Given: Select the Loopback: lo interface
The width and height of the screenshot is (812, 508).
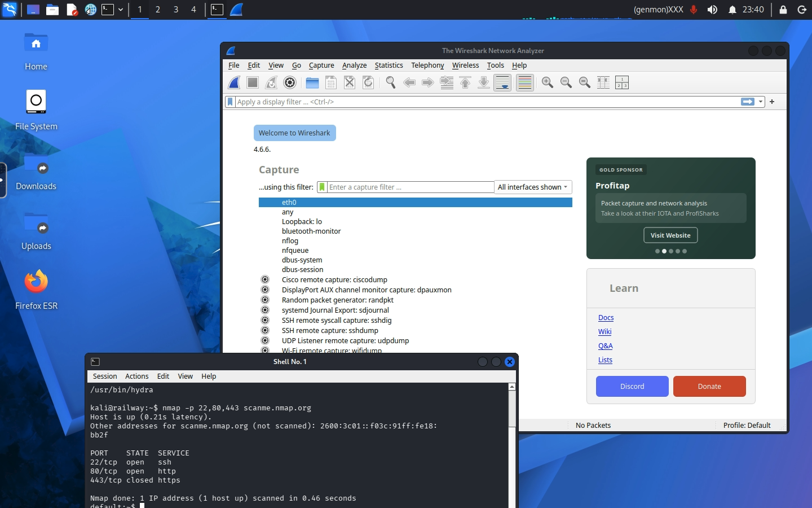Looking at the screenshot, I should click(x=416, y=221).
